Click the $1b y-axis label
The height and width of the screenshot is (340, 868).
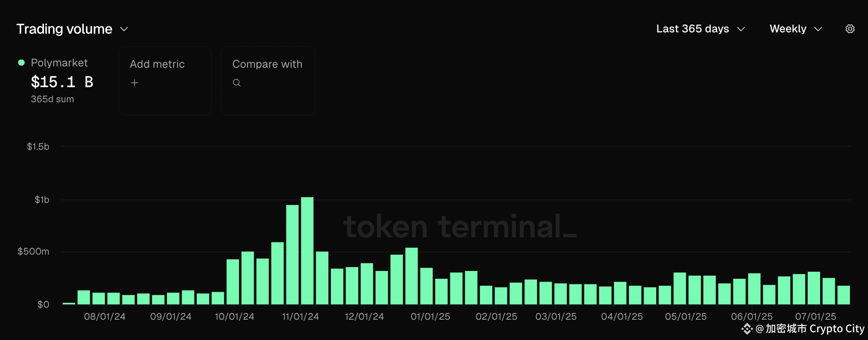pos(42,200)
